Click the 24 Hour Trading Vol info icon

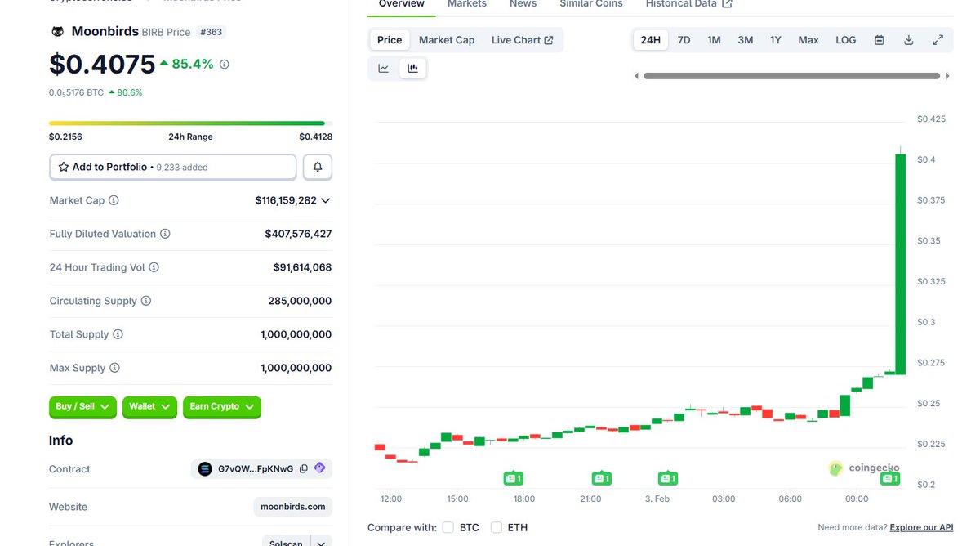coord(154,267)
